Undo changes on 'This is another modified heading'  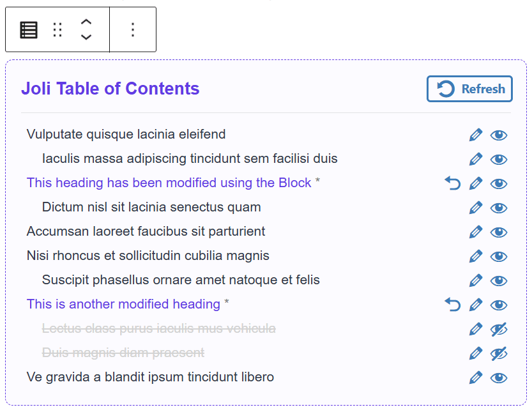452,305
